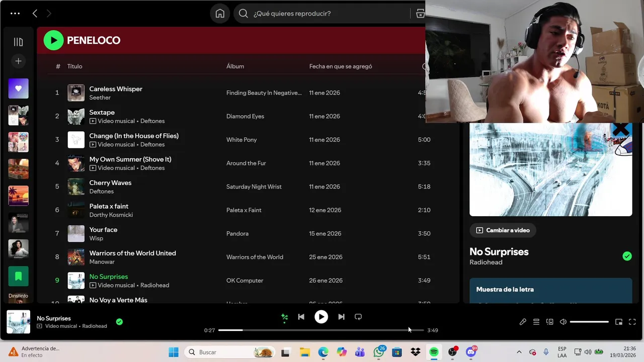Sort by Álbum column header
Viewport: 644px width, 362px height.
coord(235,66)
